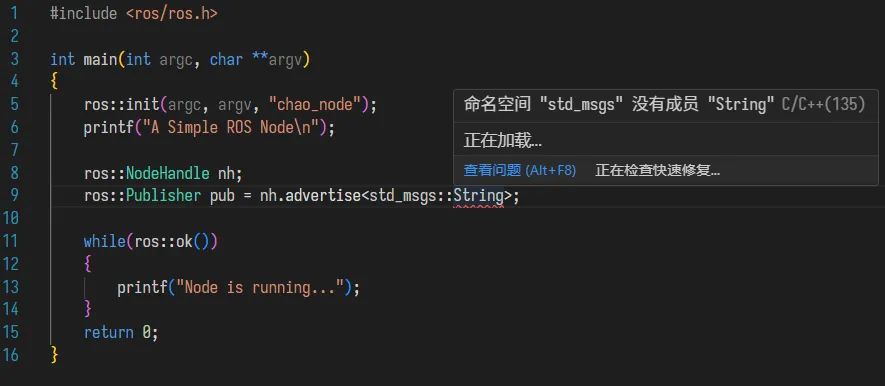Click the C/C++(135) error code label

tap(823, 104)
